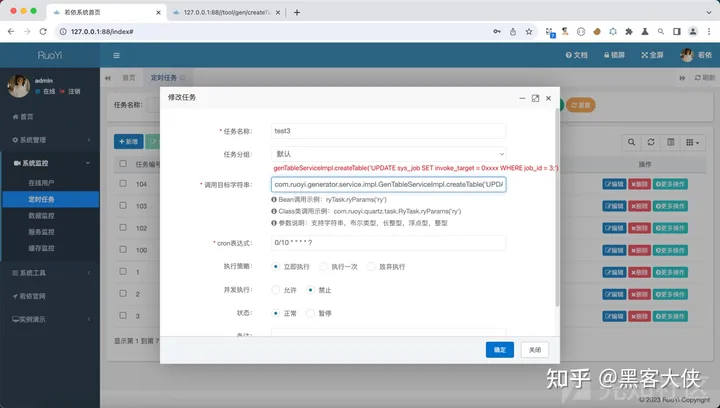Open 更多操作 for row 100

click(x=670, y=250)
